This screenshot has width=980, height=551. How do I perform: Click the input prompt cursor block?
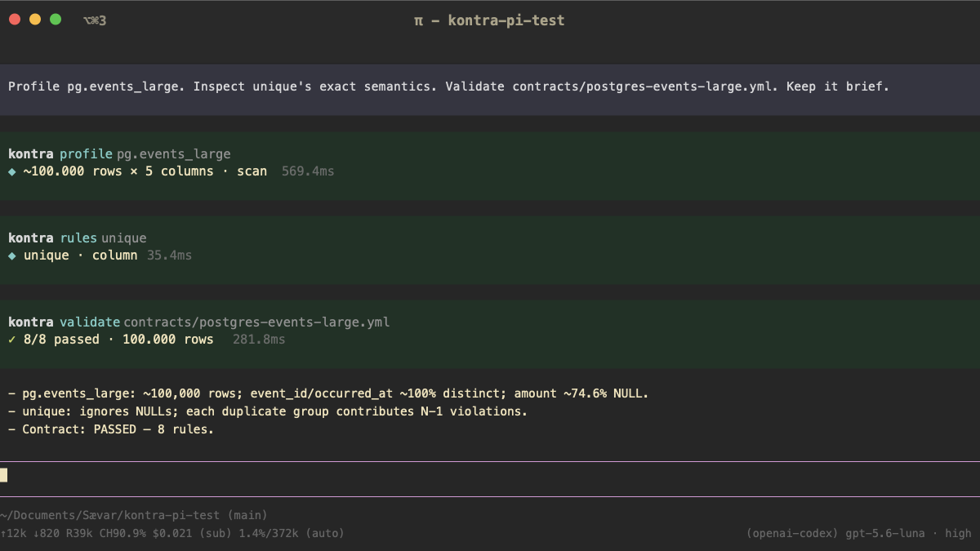4,475
